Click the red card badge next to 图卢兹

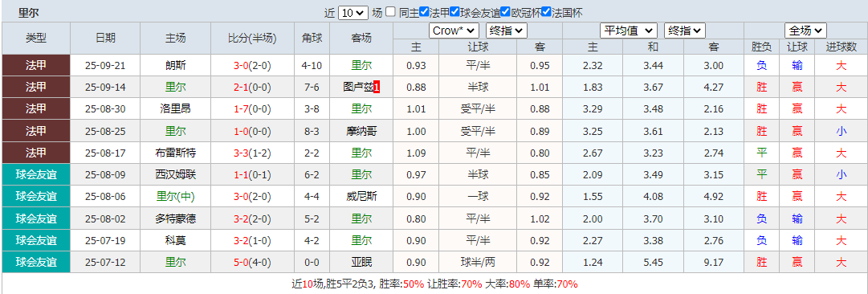click(x=377, y=87)
